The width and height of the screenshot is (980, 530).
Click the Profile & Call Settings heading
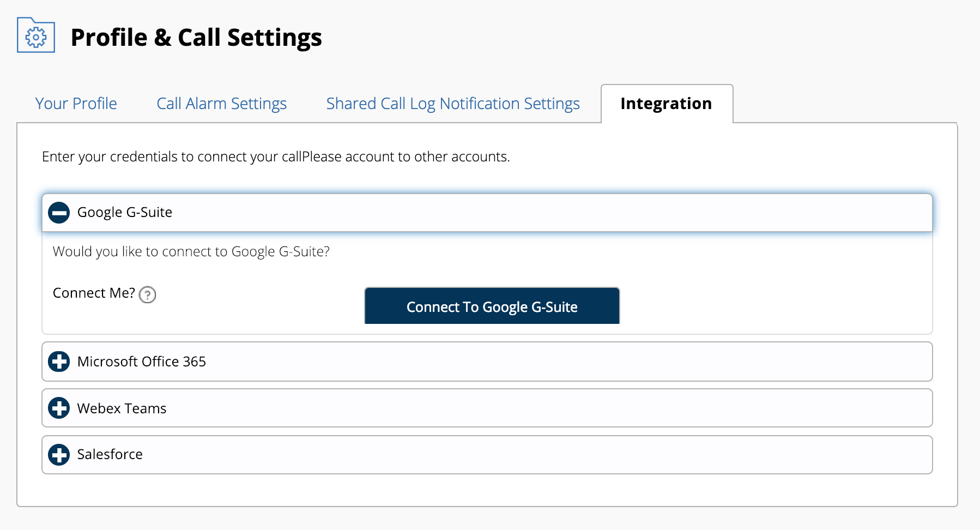[196, 38]
